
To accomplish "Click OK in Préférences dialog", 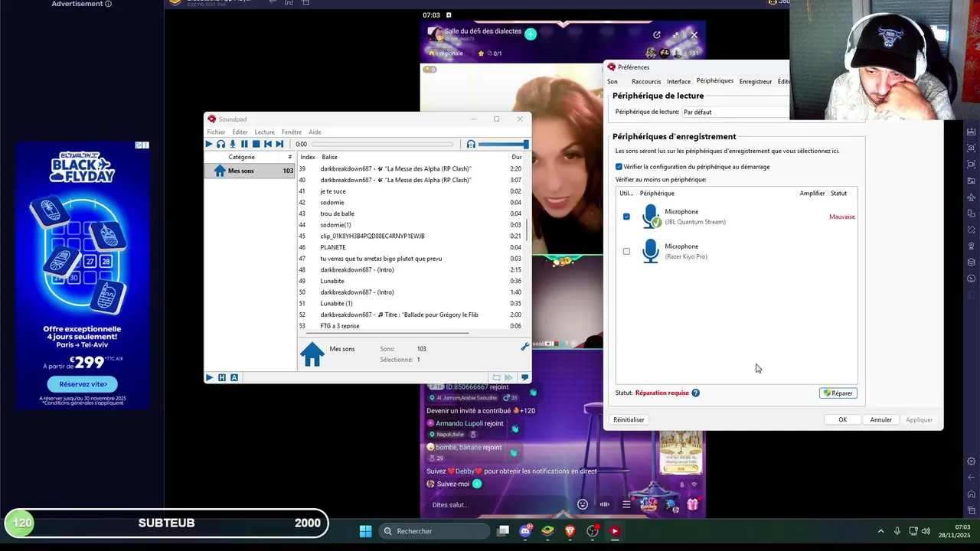I will click(x=842, y=419).
